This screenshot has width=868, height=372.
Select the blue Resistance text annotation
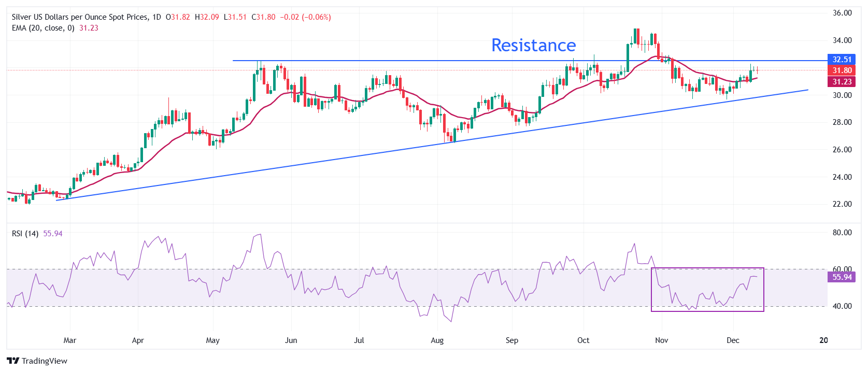pos(533,46)
